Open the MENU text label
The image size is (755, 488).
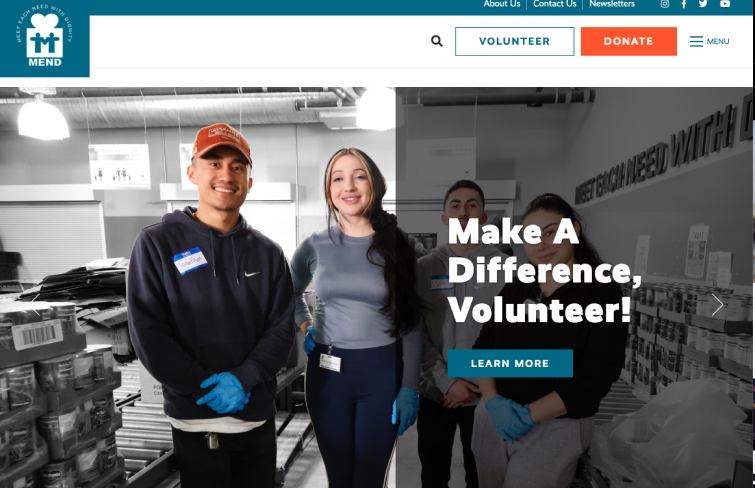[717, 41]
